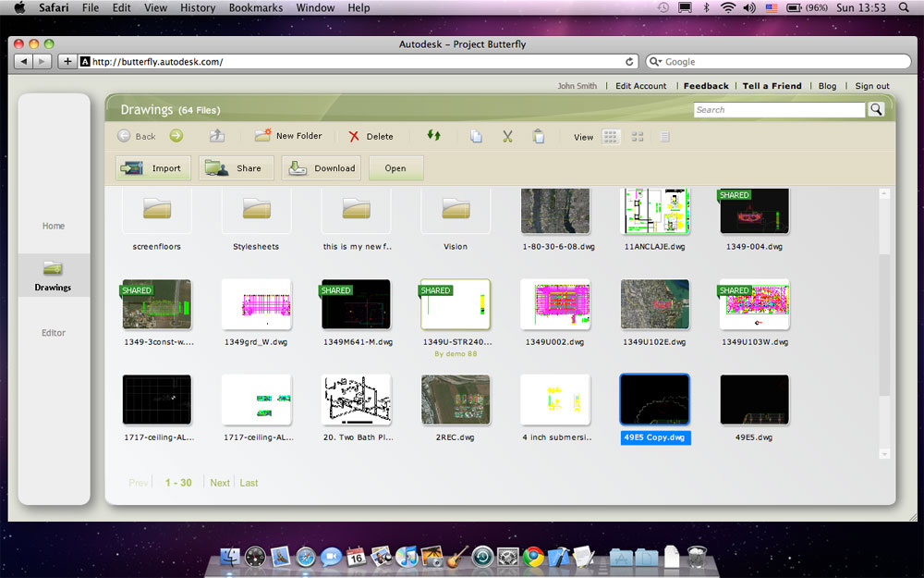
Task: Click the Drawings search field
Action: (779, 110)
